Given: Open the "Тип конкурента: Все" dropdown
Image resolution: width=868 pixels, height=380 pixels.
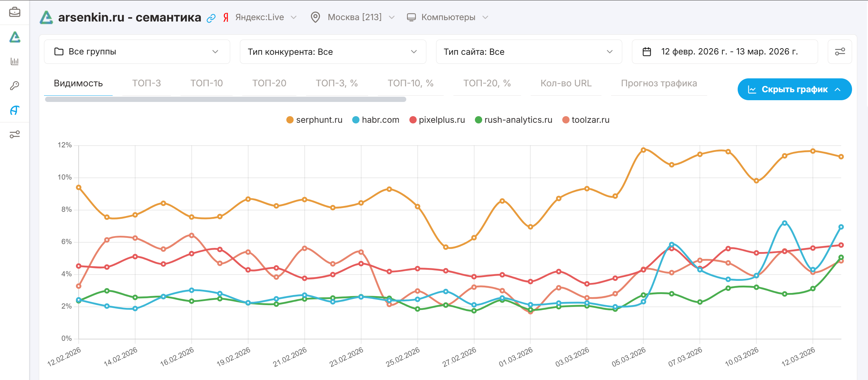Looking at the screenshot, I should pyautogui.click(x=332, y=52).
